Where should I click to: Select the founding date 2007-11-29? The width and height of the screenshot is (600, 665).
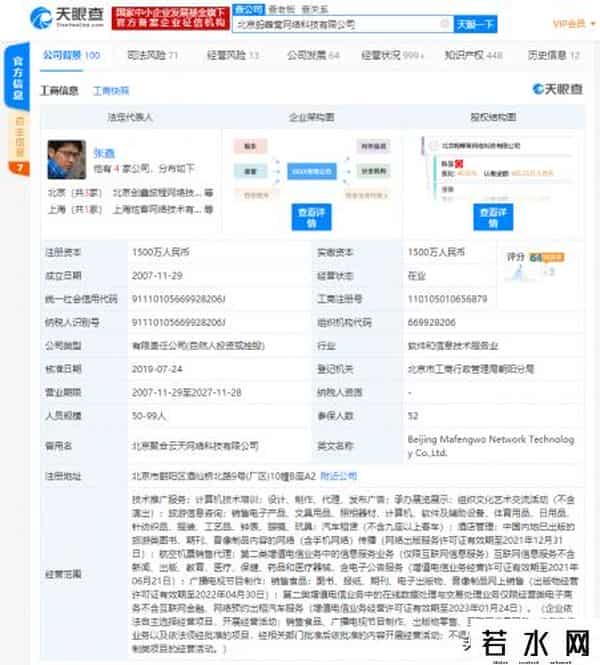pyautogui.click(x=157, y=276)
